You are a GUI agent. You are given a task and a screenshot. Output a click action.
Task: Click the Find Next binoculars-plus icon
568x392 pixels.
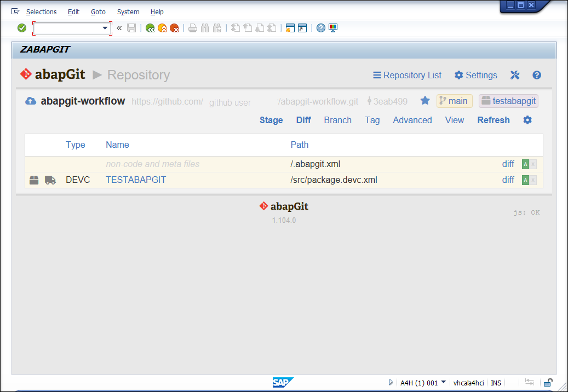[x=217, y=28]
